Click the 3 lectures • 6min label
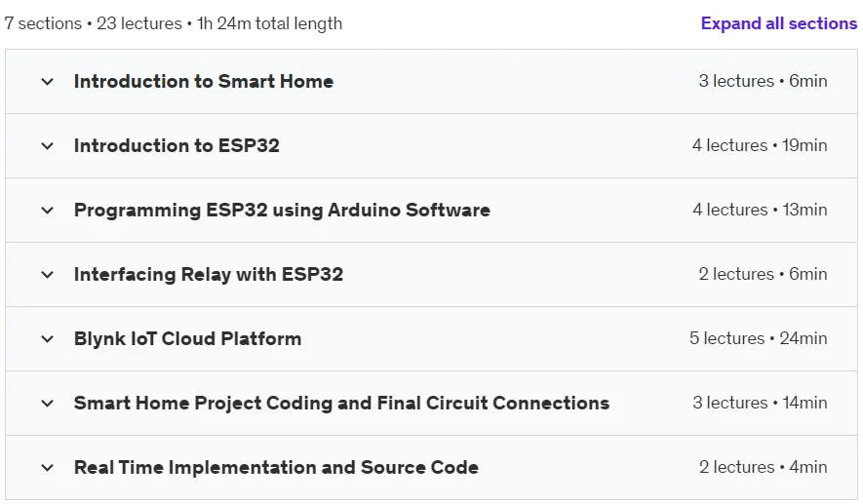 [763, 82]
